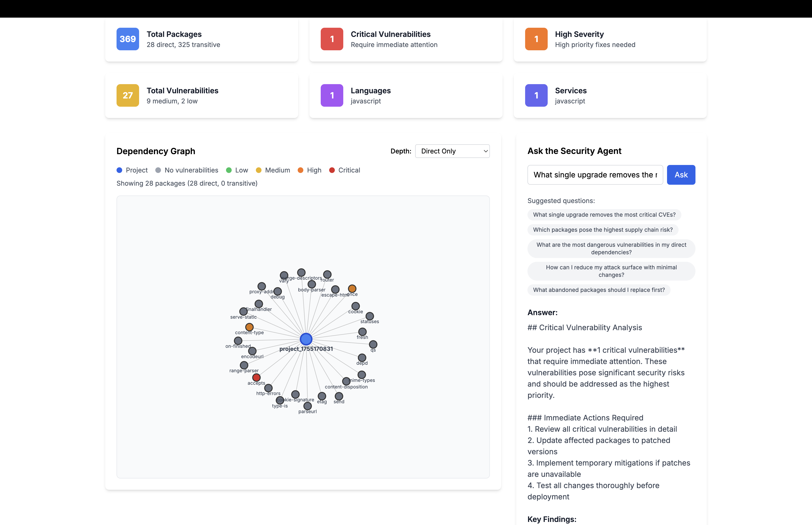
Task: Click the Critical red legend dot
Action: [x=332, y=170]
